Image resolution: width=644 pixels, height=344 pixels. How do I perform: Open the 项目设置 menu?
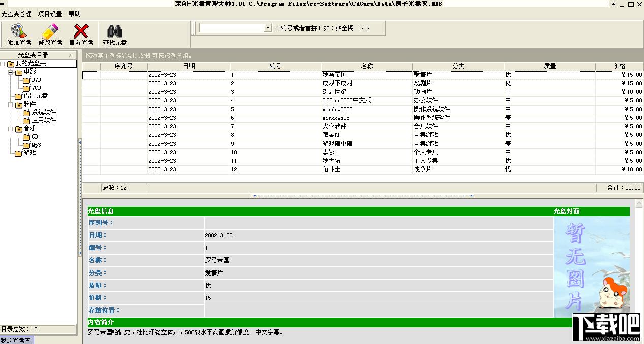50,14
